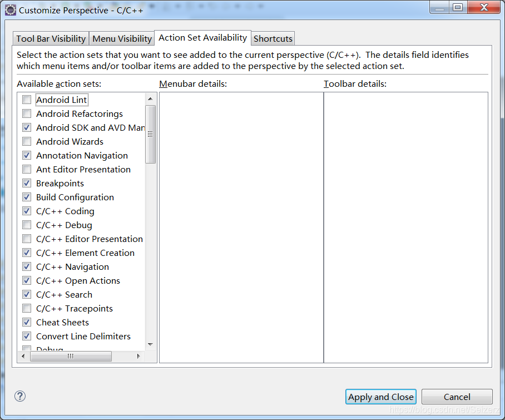Enable the C/C++ Tracepoints checkbox
The image size is (505, 420).
[x=27, y=308]
